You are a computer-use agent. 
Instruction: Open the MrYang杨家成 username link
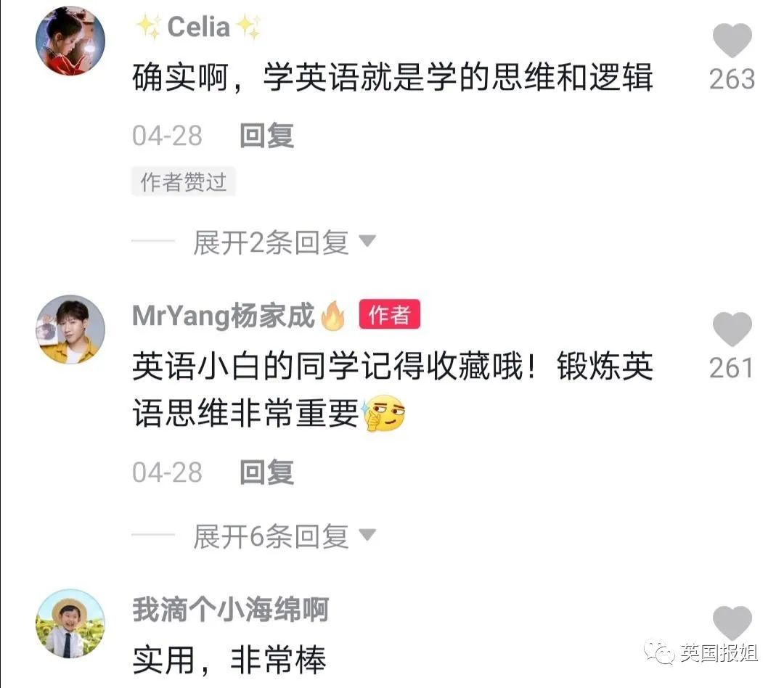[224, 316]
